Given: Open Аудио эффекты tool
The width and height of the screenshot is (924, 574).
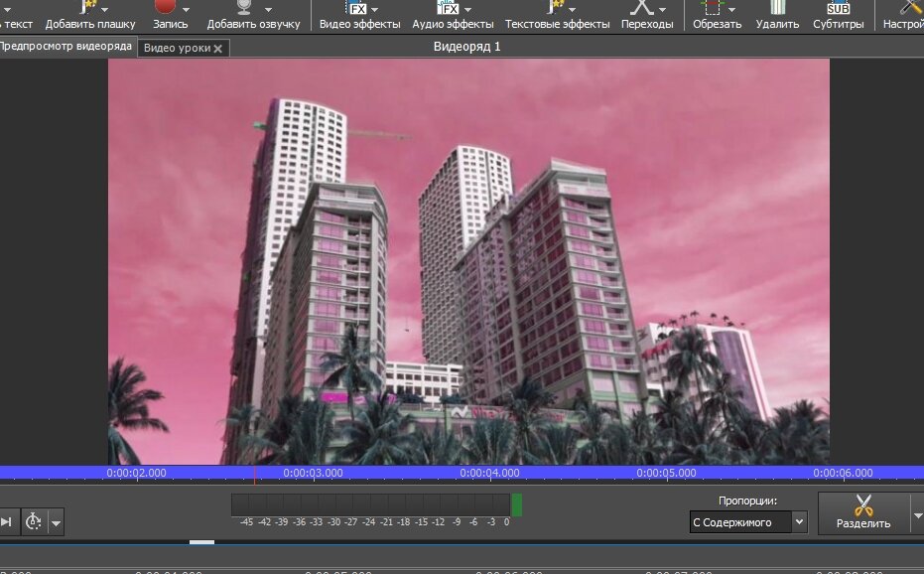Looking at the screenshot, I should click(453, 17).
